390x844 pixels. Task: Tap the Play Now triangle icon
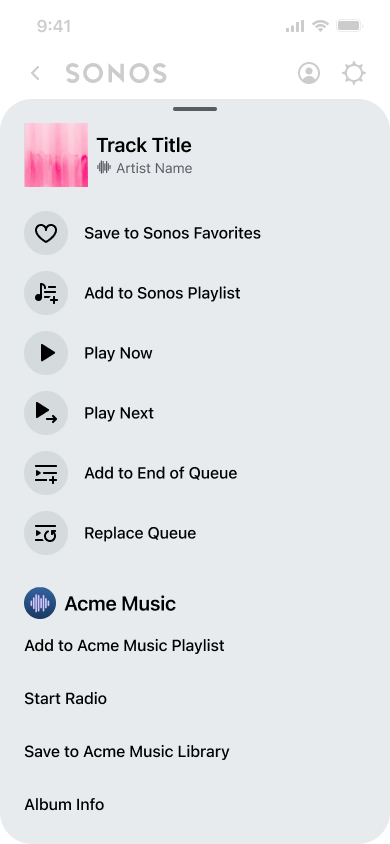(46, 353)
